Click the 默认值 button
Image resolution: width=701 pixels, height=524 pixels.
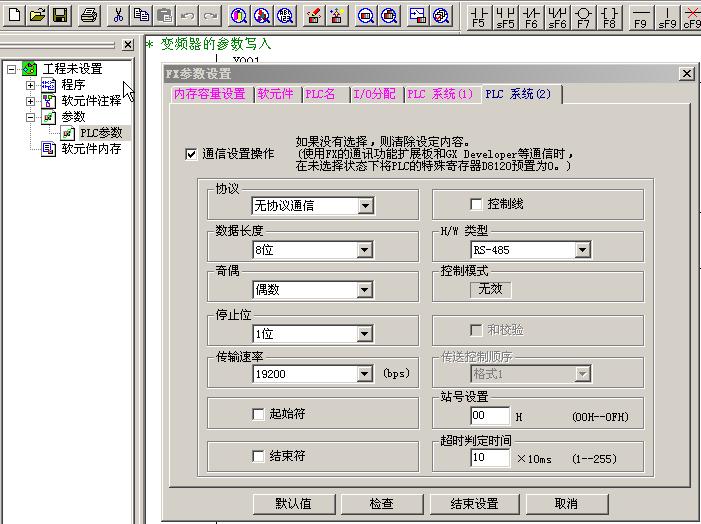click(x=294, y=504)
